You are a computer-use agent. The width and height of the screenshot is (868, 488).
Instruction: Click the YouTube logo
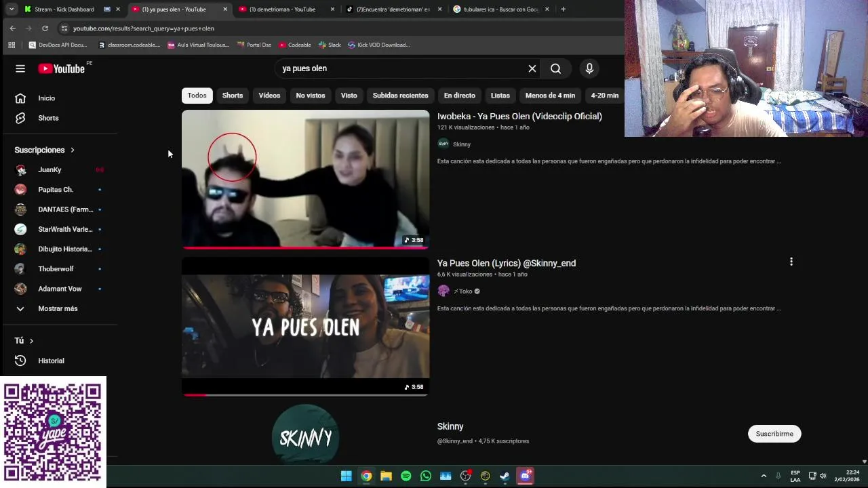click(x=61, y=68)
